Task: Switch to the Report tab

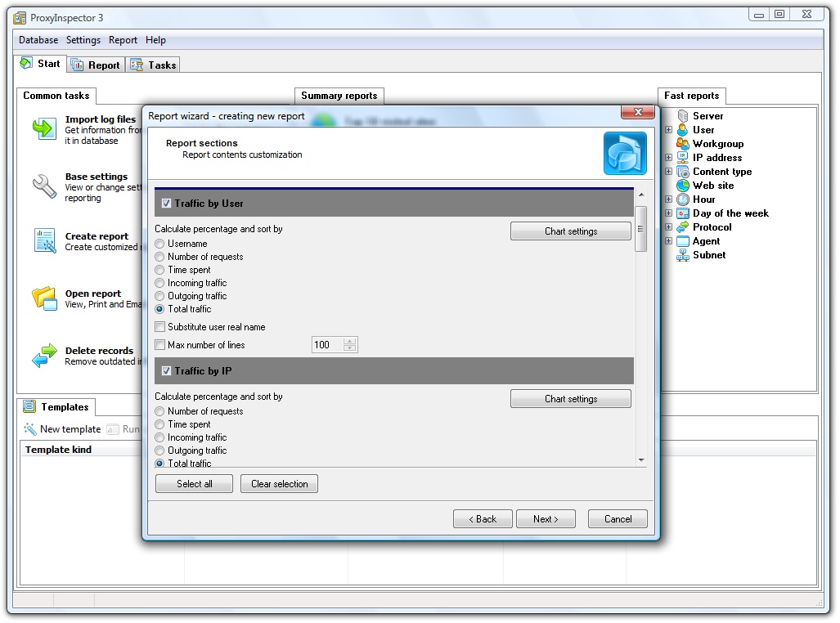Action: [97, 65]
